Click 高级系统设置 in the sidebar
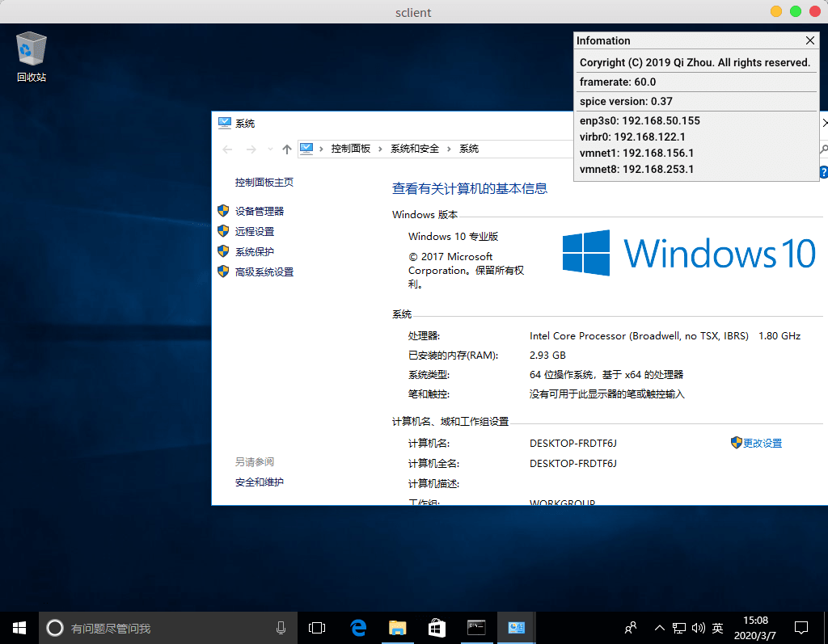 (264, 272)
